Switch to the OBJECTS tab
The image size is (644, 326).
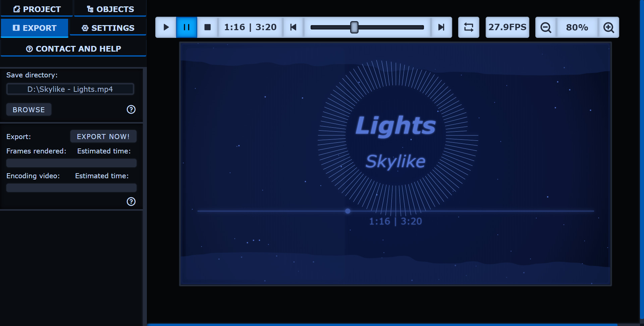110,9
